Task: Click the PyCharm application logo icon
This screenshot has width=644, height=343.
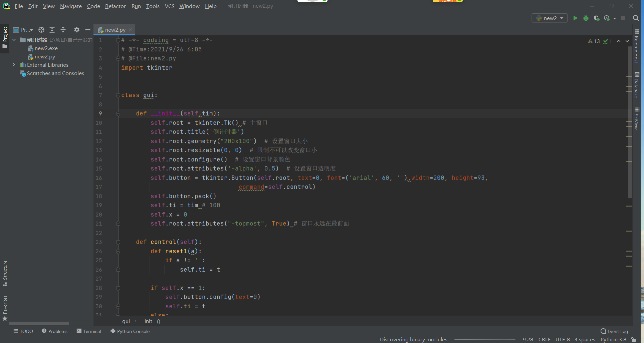Action: click(6, 6)
